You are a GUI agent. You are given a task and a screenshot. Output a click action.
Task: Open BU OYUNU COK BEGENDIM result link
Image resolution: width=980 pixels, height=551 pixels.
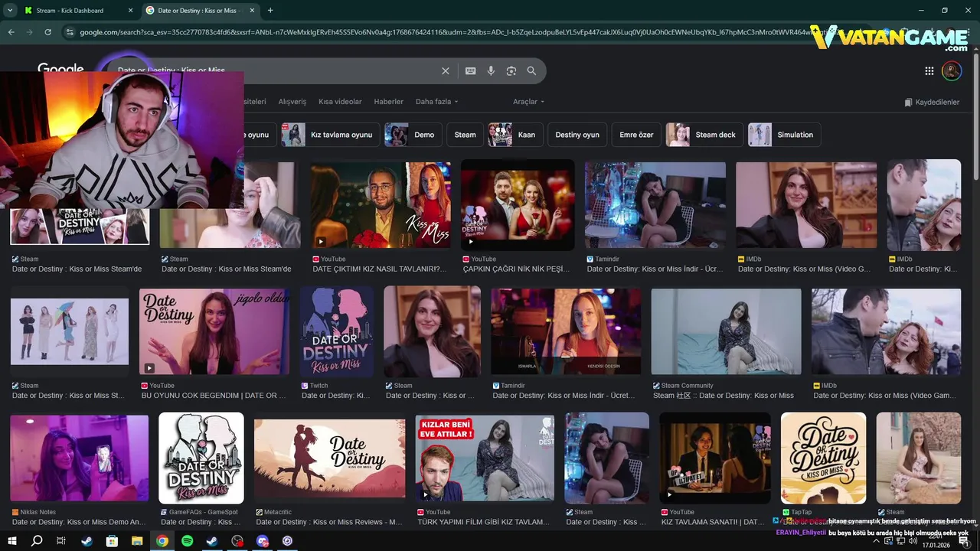pos(214,396)
